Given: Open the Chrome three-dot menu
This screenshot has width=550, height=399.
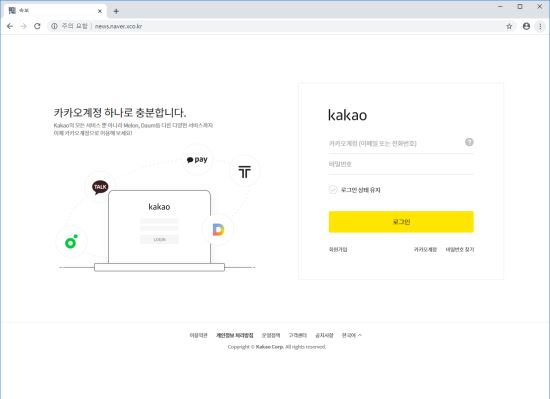Looking at the screenshot, I should [x=540, y=26].
